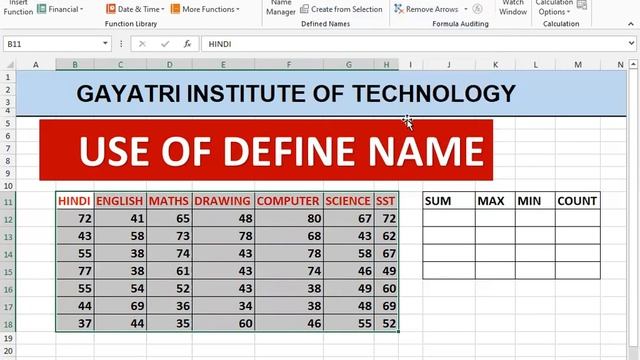The image size is (640, 360).
Task: Click the Insert Function button
Action: (18, 8)
